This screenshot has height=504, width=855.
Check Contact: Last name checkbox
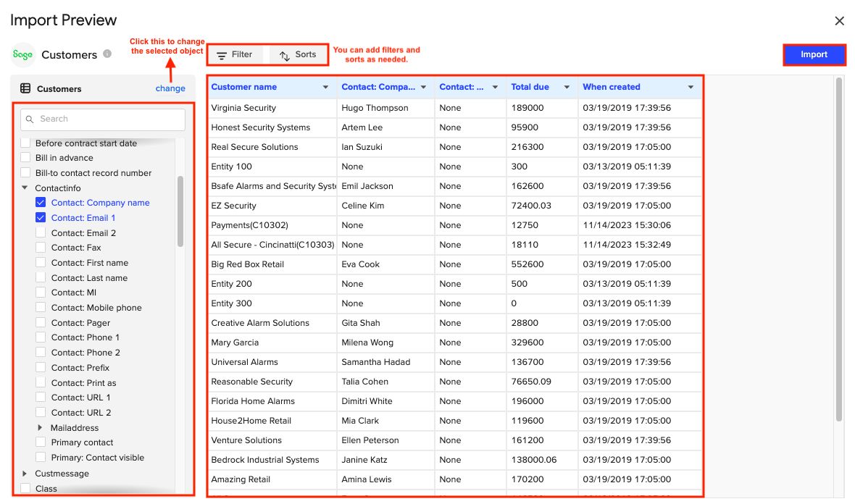click(41, 277)
